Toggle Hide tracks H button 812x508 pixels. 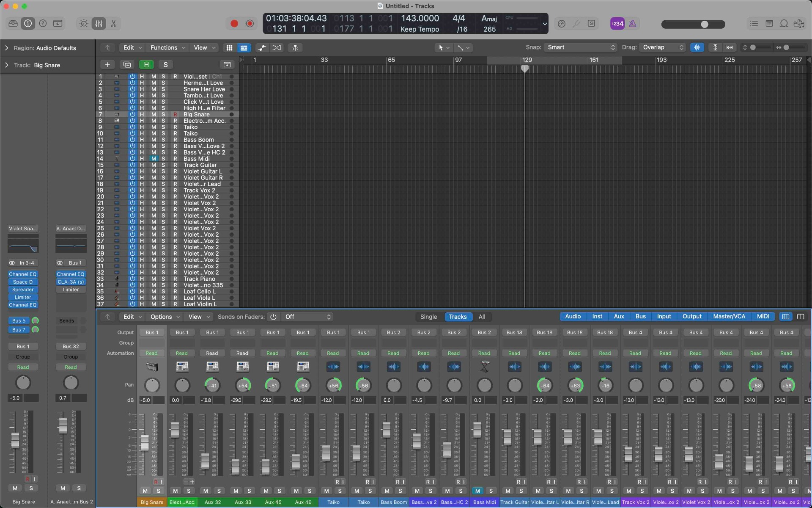(146, 65)
